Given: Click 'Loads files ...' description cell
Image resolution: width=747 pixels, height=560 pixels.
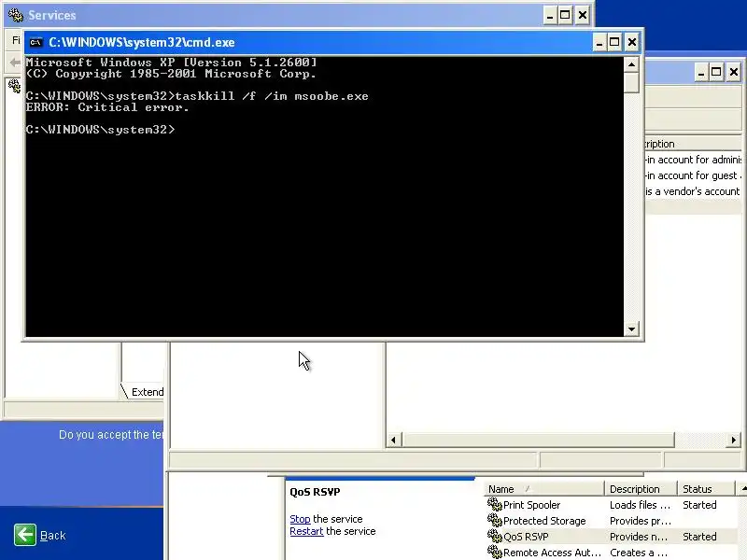Looking at the screenshot, I should coord(640,505).
